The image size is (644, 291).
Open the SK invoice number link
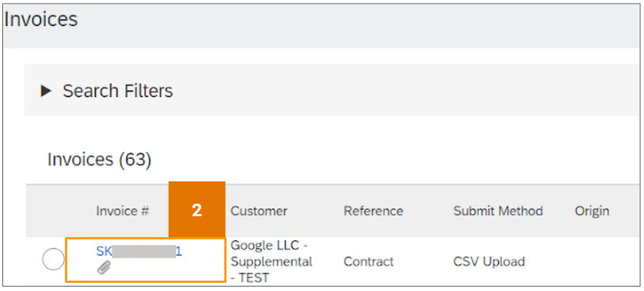tap(139, 251)
